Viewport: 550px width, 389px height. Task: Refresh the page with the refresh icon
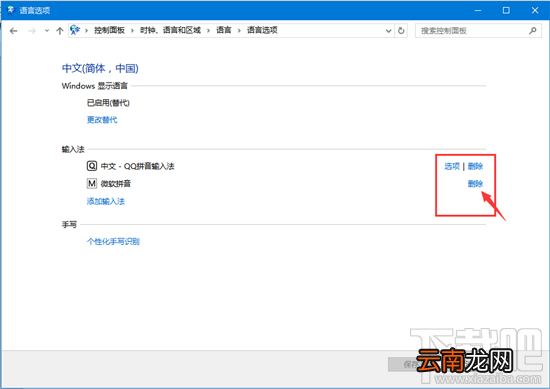pyautogui.click(x=401, y=31)
